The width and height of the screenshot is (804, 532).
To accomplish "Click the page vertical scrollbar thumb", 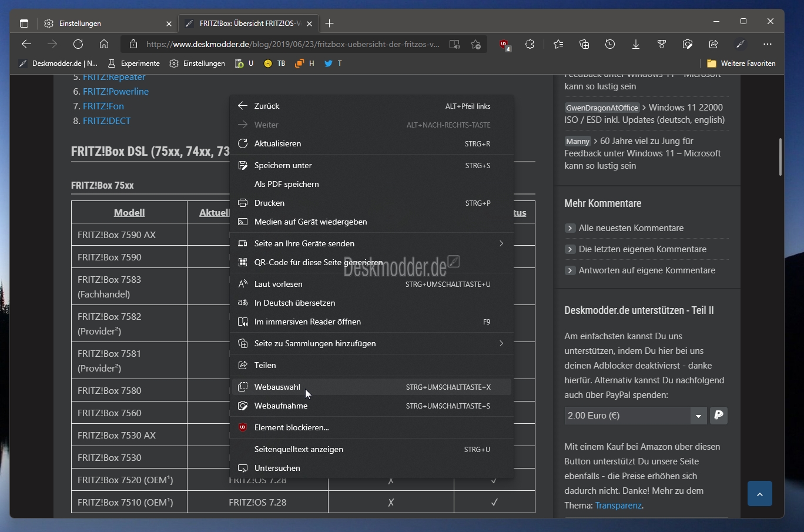I will [x=780, y=157].
